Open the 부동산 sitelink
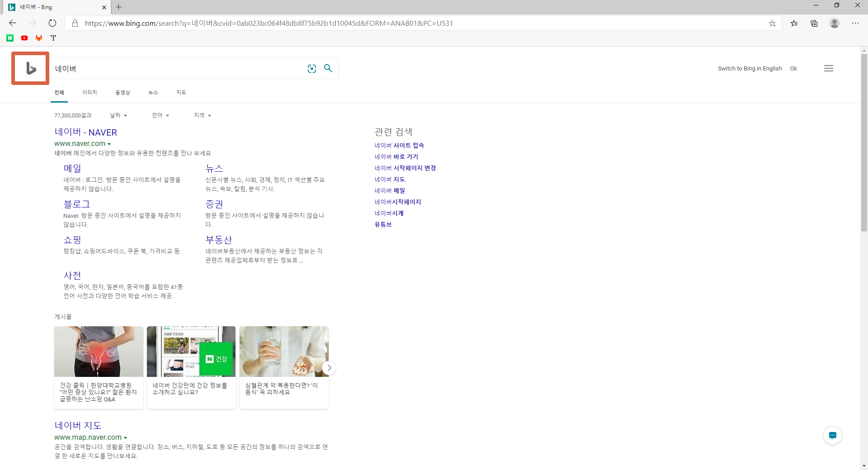Screen dimensions: 868x470 tap(219, 240)
